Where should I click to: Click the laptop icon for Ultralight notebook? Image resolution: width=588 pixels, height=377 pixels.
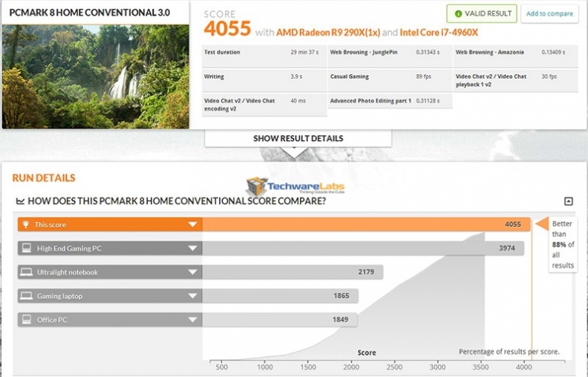coord(26,272)
